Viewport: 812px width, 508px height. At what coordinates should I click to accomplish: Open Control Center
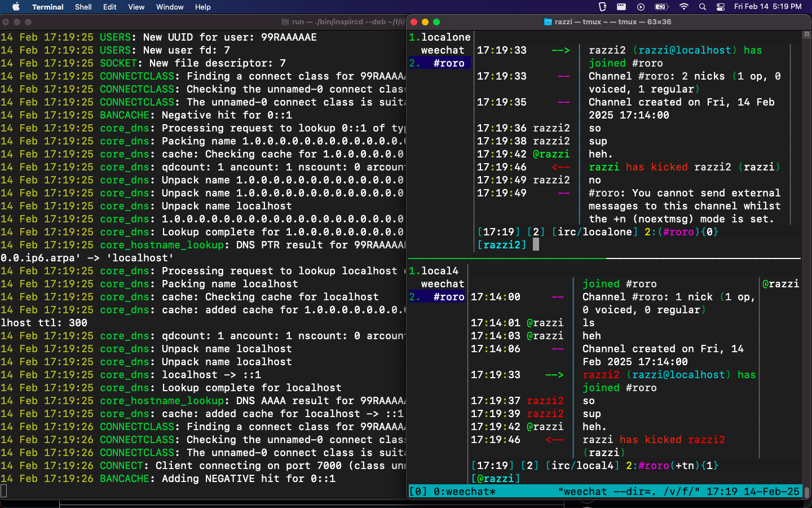point(721,7)
